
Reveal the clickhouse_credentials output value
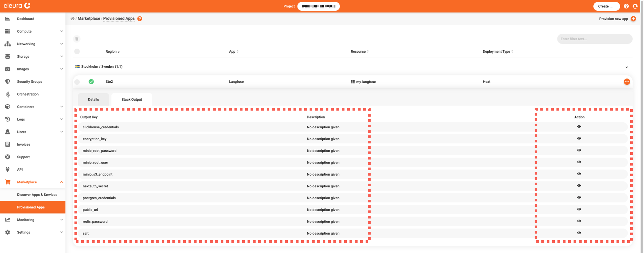coord(579,127)
